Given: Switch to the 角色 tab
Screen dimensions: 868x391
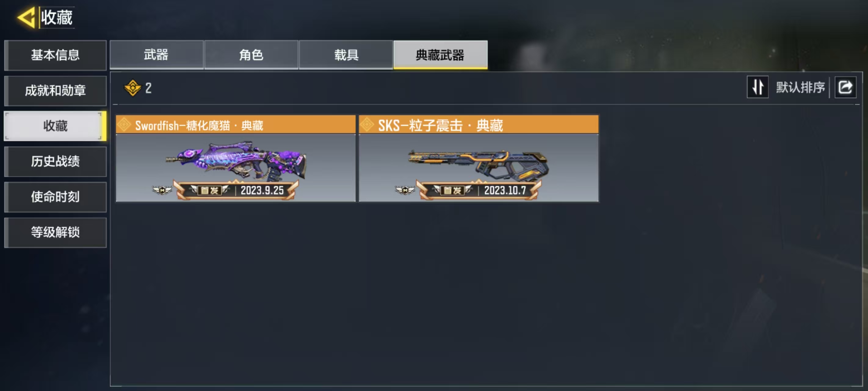Looking at the screenshot, I should (x=251, y=55).
